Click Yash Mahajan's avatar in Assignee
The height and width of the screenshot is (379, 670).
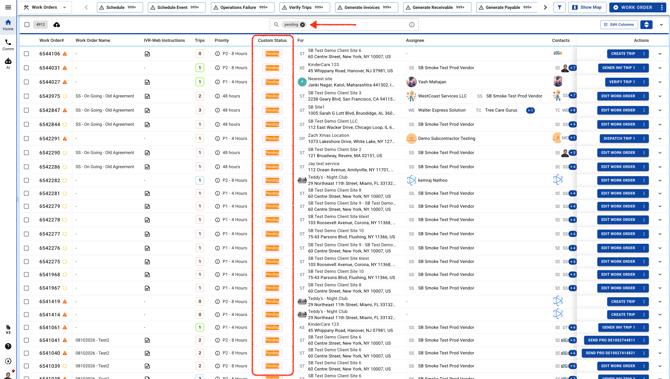[411, 82]
